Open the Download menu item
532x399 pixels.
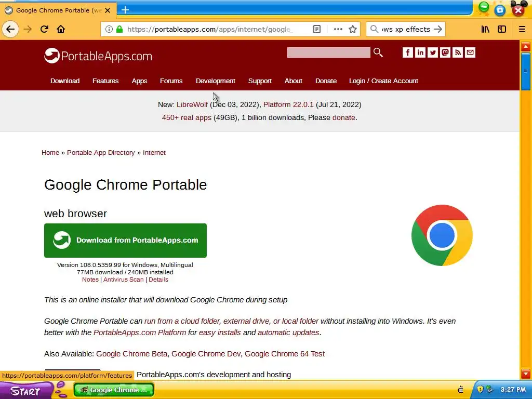65,81
